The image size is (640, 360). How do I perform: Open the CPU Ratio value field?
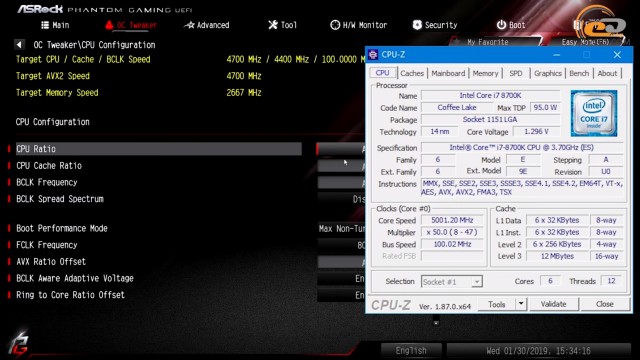coord(341,149)
